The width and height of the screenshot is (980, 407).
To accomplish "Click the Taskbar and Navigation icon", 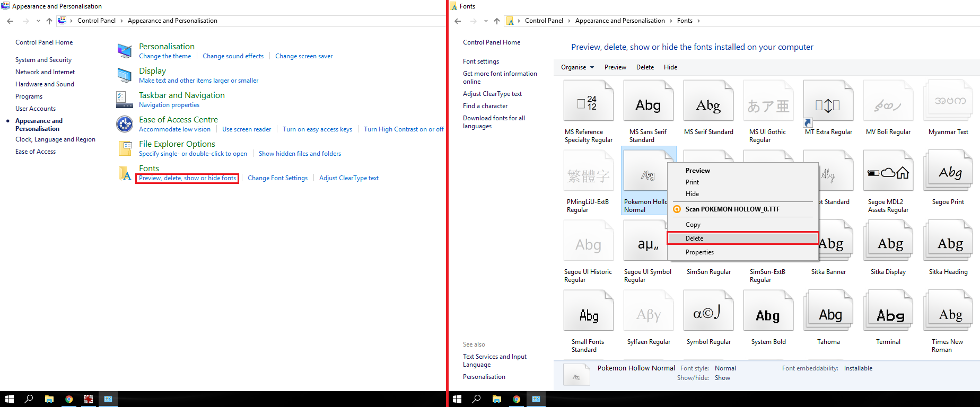I will click(125, 100).
